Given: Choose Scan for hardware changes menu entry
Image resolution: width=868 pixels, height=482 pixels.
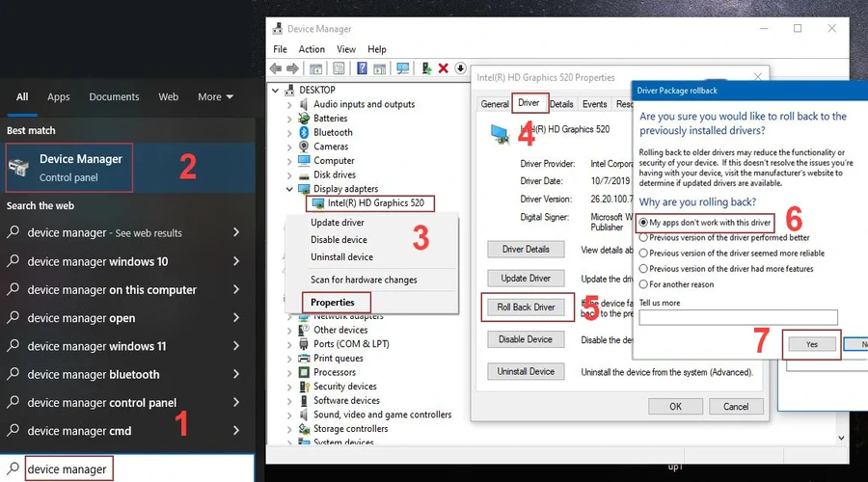Looking at the screenshot, I should tap(364, 280).
